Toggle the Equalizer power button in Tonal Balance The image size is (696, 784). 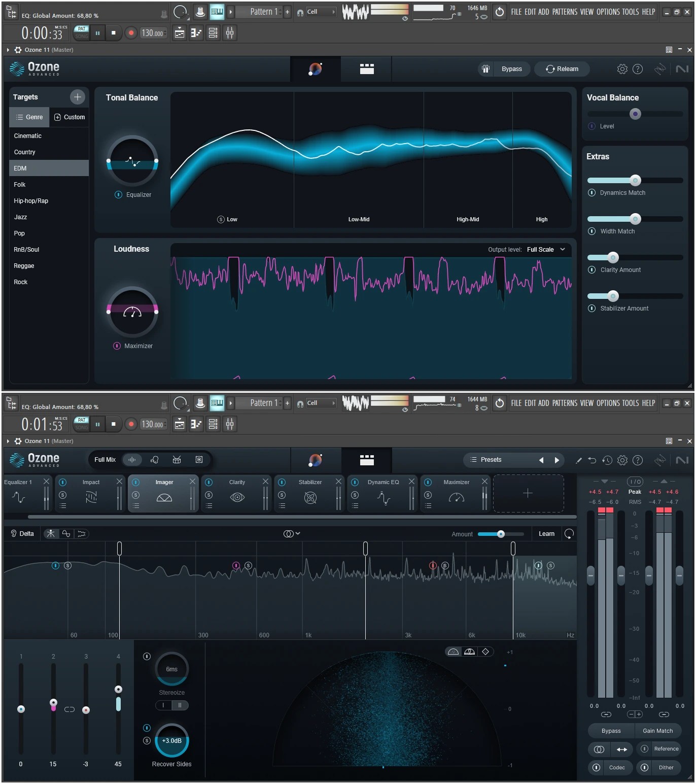point(119,195)
